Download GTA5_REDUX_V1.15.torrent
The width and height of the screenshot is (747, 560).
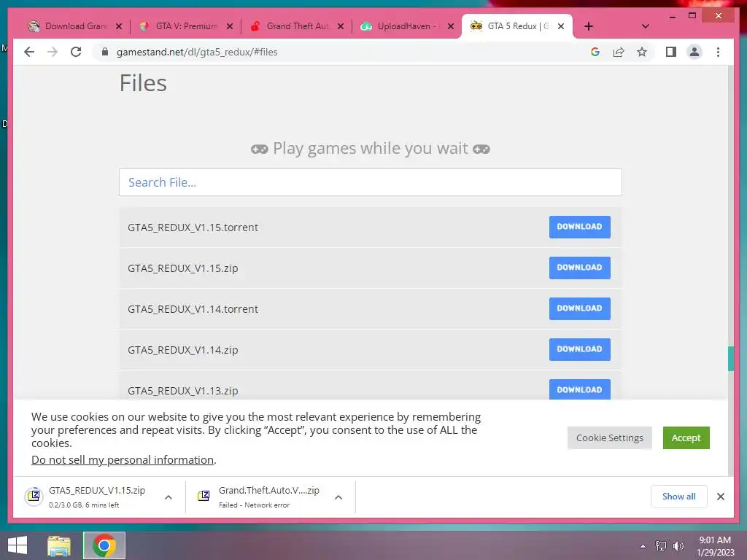click(579, 227)
